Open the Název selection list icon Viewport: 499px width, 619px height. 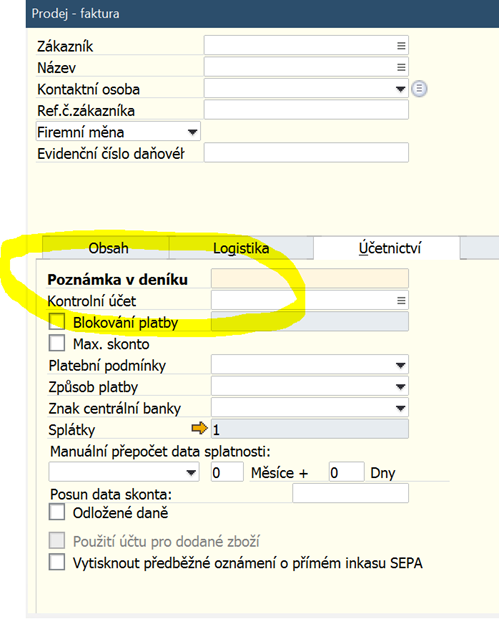(x=401, y=67)
